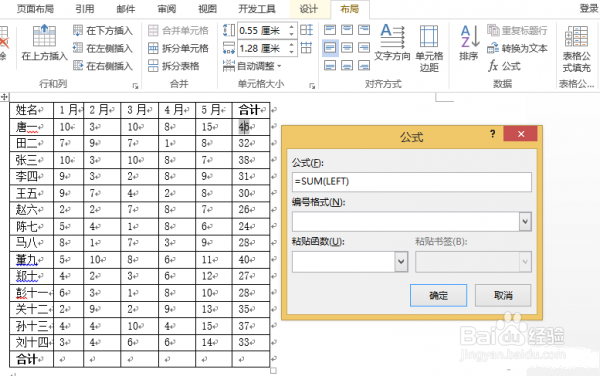Switch to the 页面布局 ribbon tab
The image size is (600, 376).
(35, 8)
